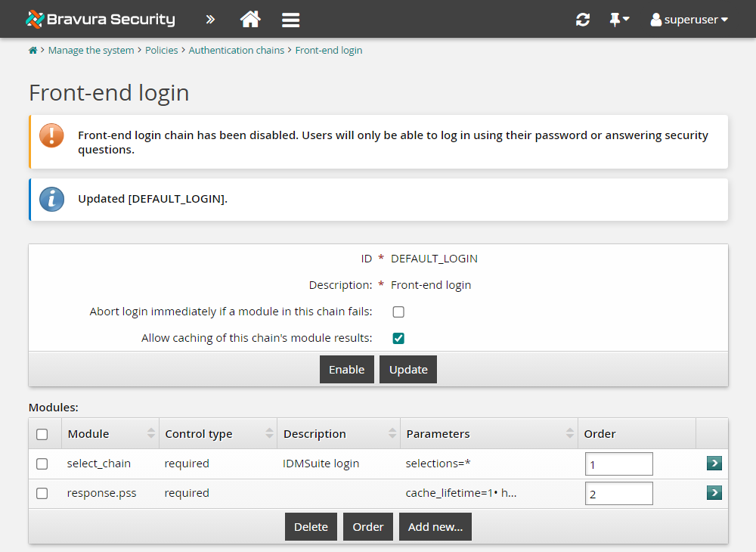
Task: Uncheck allow caching of module results
Action: 398,338
